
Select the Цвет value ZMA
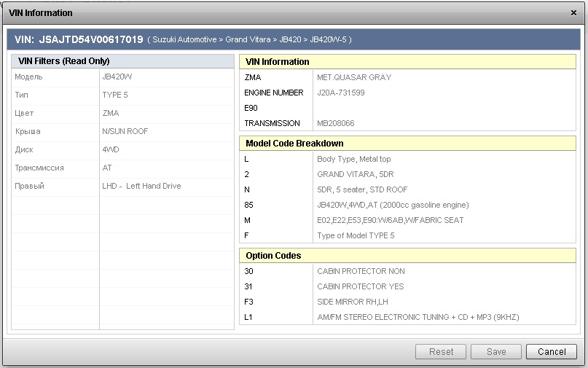click(x=111, y=113)
